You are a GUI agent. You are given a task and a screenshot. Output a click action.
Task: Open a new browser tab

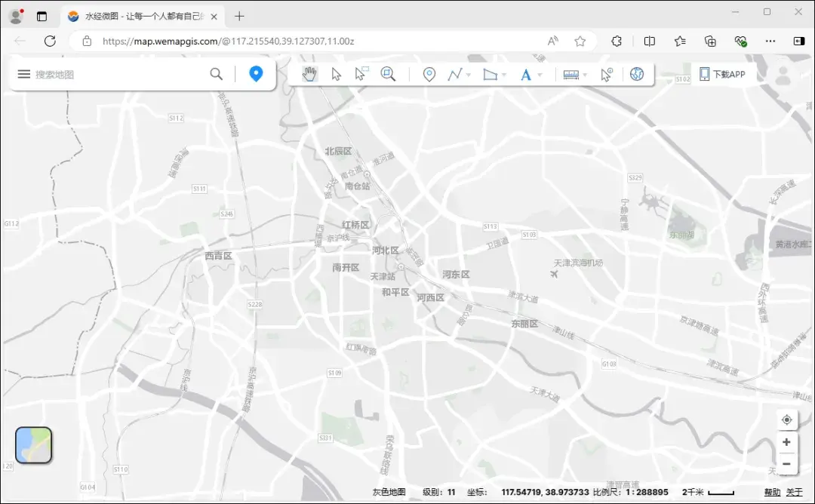click(x=239, y=17)
